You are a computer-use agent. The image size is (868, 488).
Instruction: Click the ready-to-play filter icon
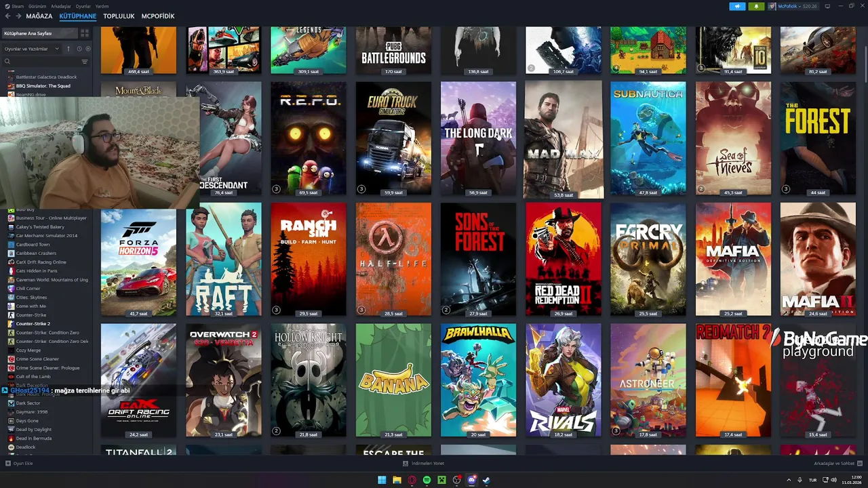click(88, 49)
